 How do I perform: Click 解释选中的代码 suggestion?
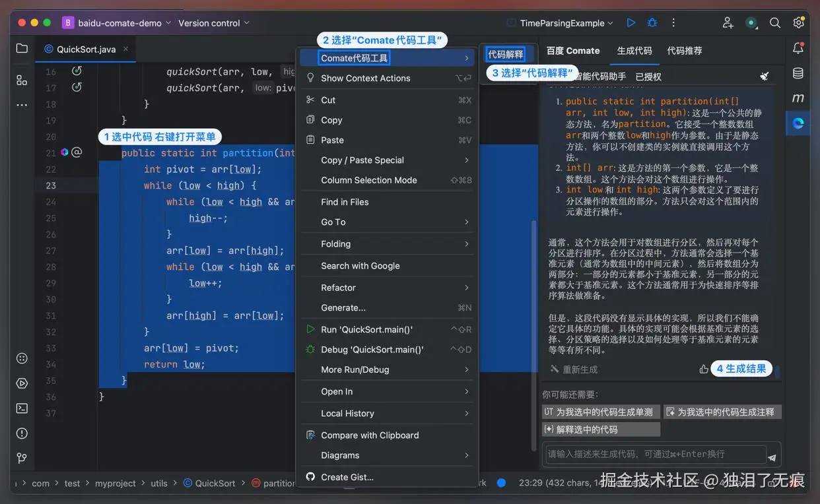[601, 429]
